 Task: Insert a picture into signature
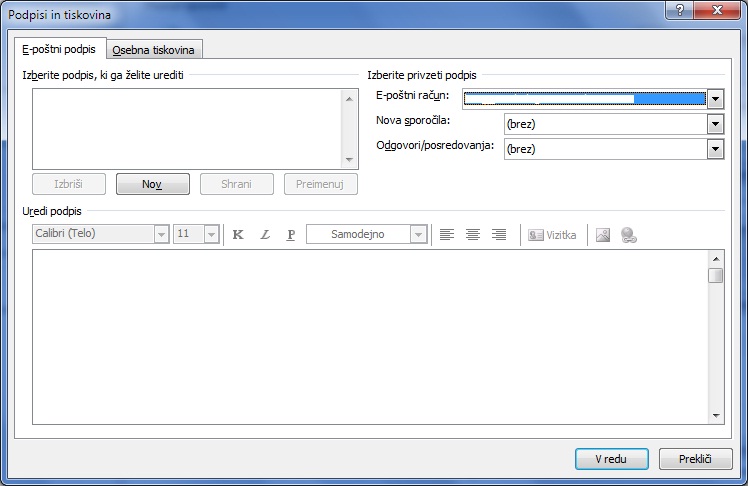pos(603,235)
